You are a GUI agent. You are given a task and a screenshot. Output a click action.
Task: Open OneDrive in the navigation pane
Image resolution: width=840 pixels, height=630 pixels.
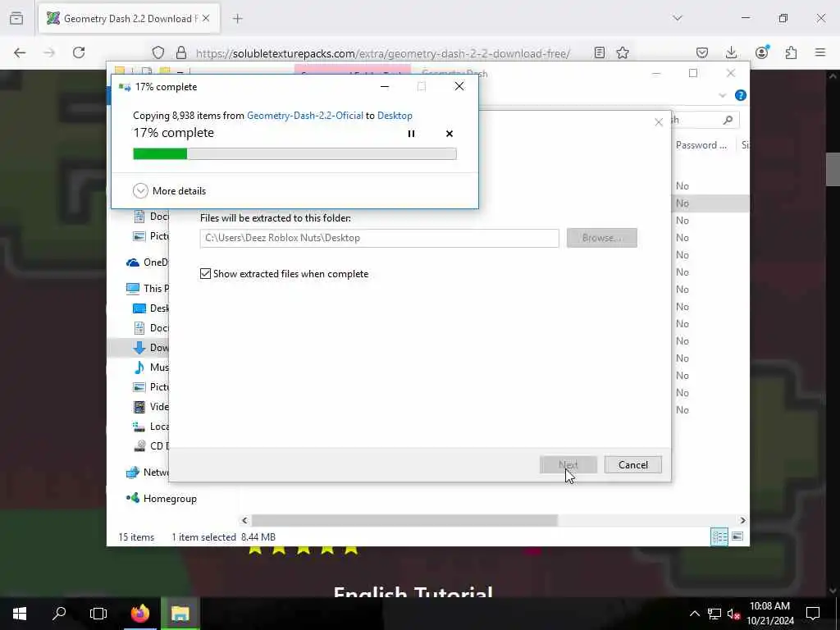click(148, 262)
